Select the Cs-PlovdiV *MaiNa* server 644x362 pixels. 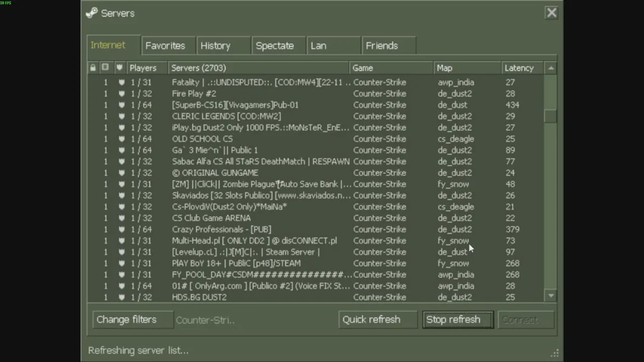(x=316, y=207)
